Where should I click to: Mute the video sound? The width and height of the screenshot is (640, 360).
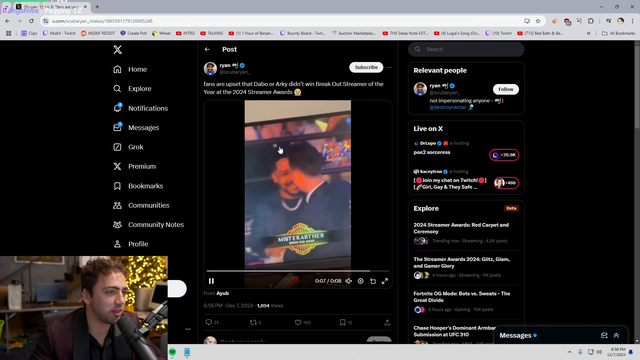349,281
